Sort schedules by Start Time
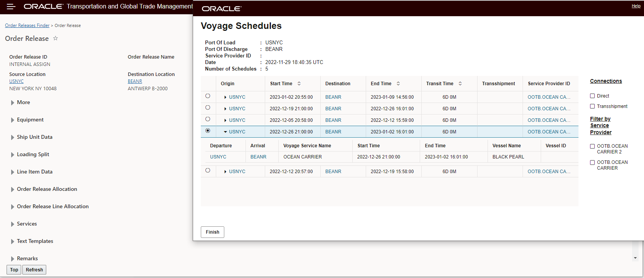 299,84
